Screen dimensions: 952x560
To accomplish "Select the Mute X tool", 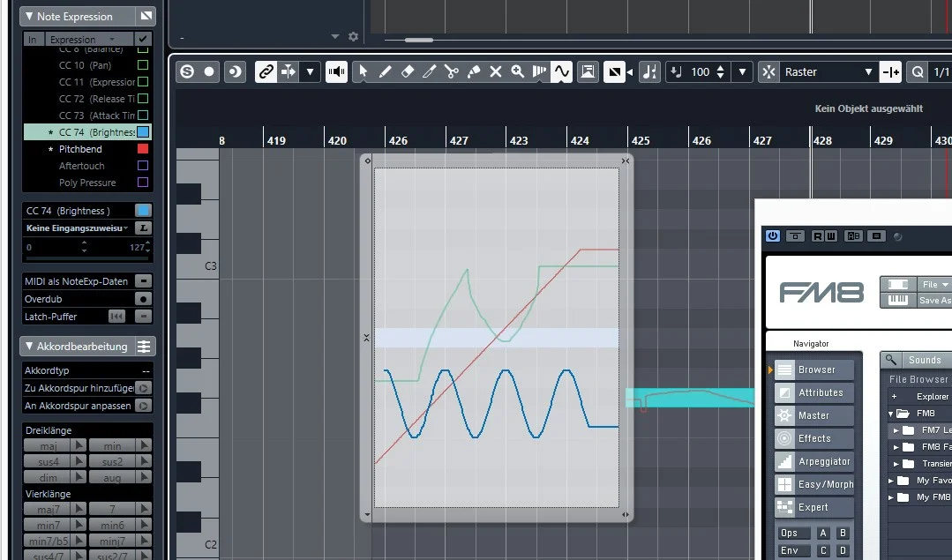I will point(496,71).
